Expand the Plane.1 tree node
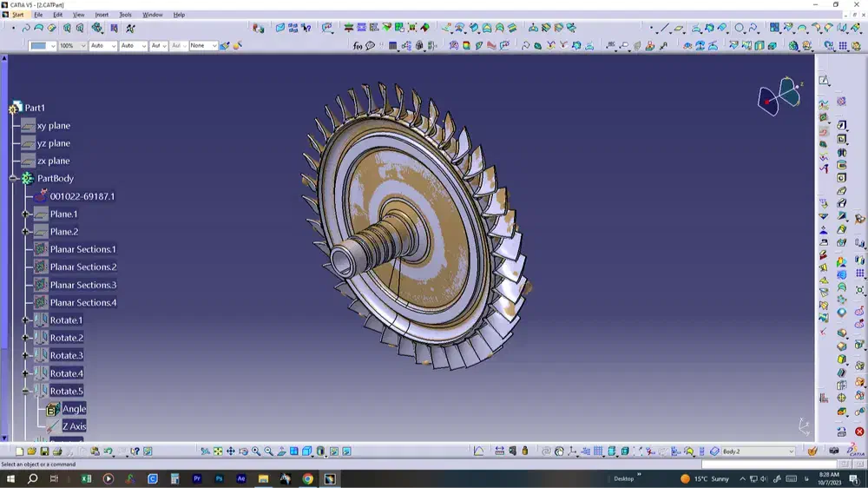 [26, 214]
